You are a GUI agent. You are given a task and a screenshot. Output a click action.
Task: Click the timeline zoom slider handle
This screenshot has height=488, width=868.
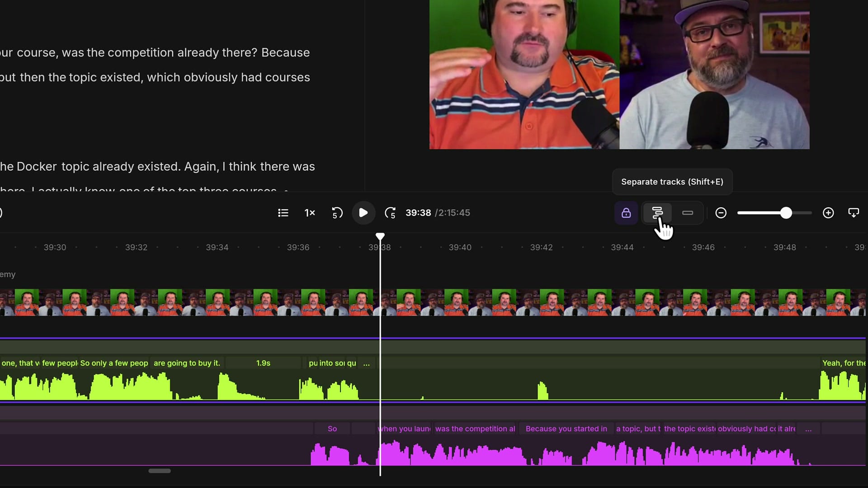tap(786, 213)
